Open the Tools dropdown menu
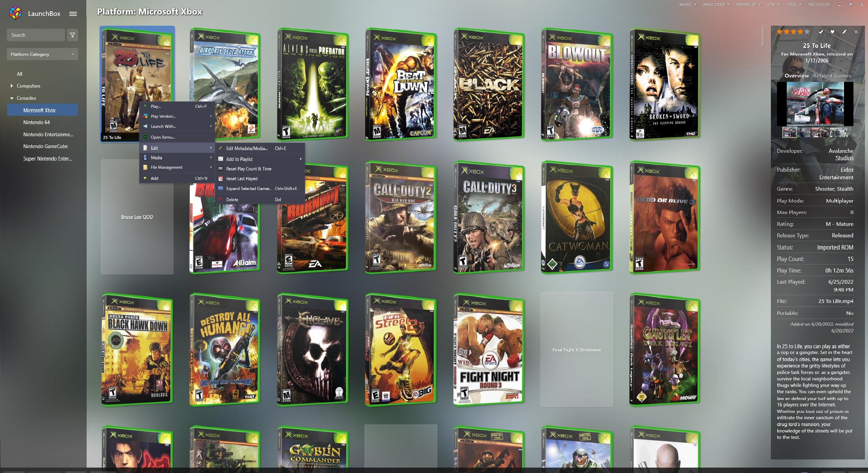The width and height of the screenshot is (868, 473). [x=794, y=5]
